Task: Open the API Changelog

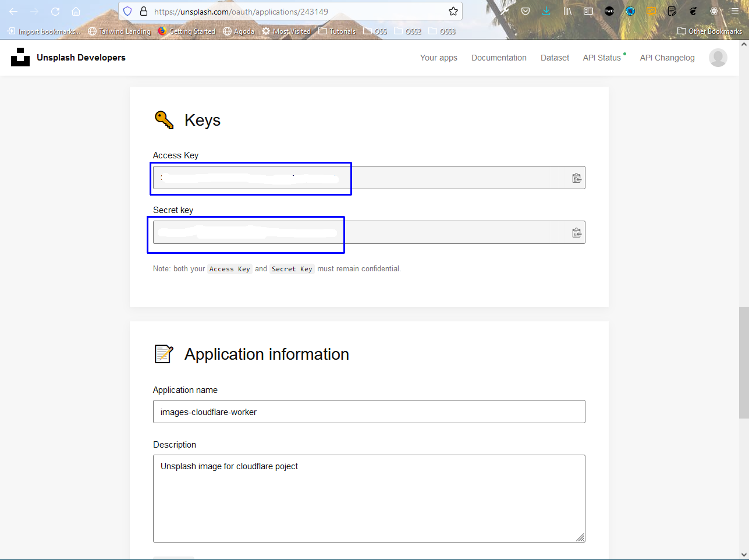Action: click(x=667, y=58)
